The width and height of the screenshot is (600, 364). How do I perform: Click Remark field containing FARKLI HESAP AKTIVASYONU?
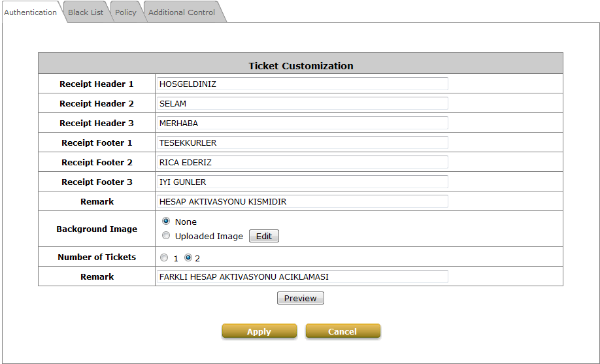(302, 276)
